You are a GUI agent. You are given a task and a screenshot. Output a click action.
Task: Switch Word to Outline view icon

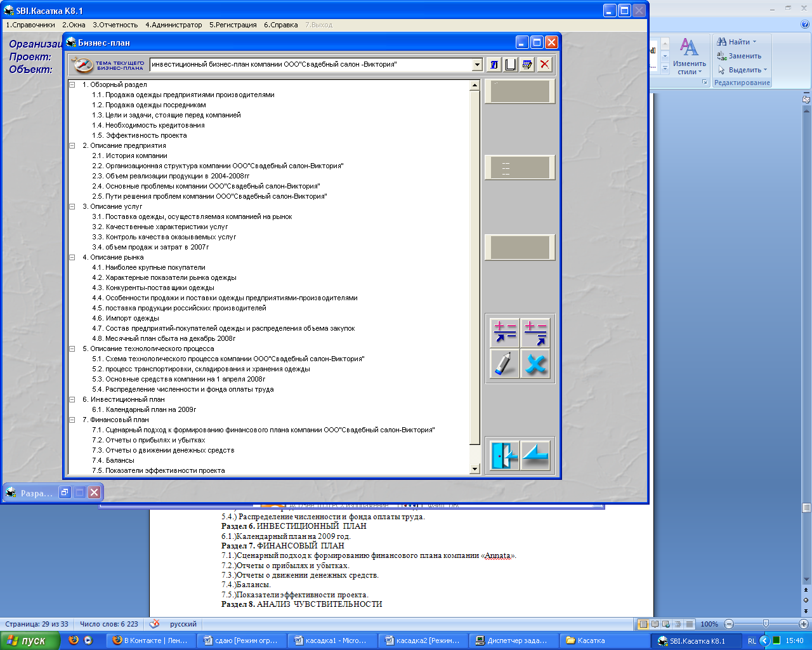click(678, 624)
